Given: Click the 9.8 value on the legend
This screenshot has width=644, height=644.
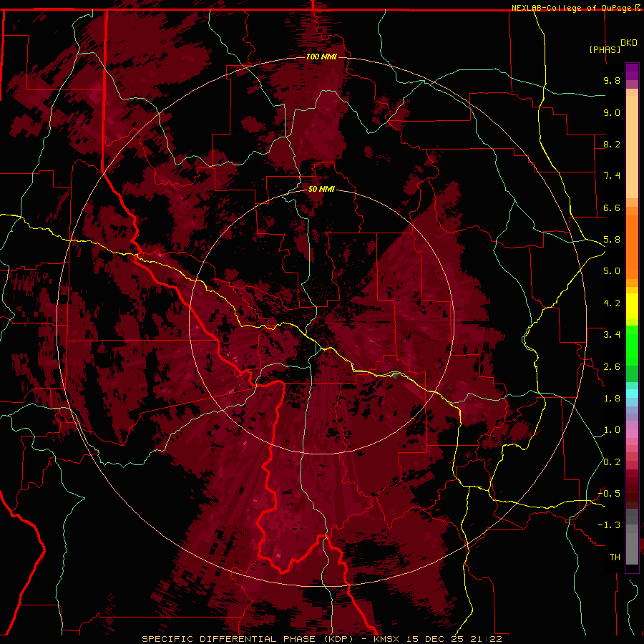Looking at the screenshot, I should click(612, 80).
